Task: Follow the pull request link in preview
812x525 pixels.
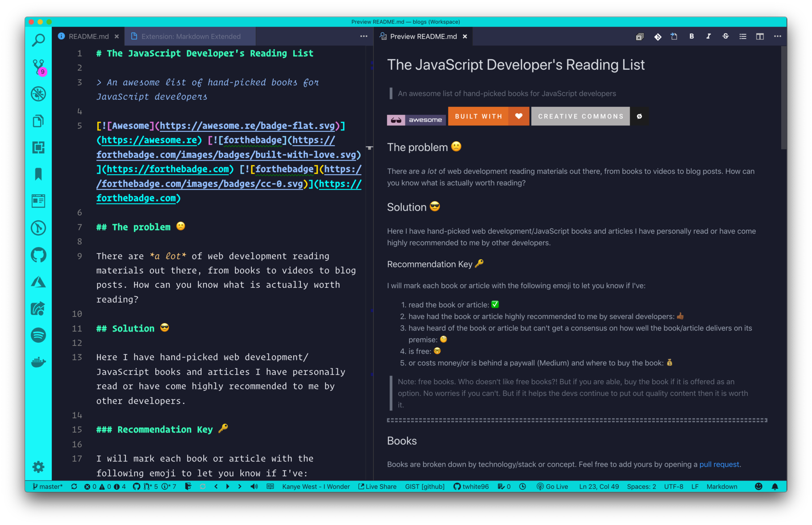Action: coord(719,464)
